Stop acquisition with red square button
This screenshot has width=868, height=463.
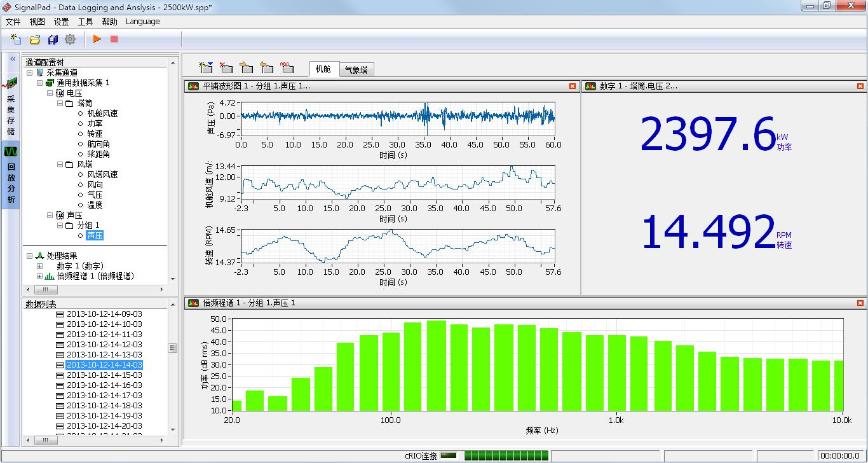click(x=114, y=39)
